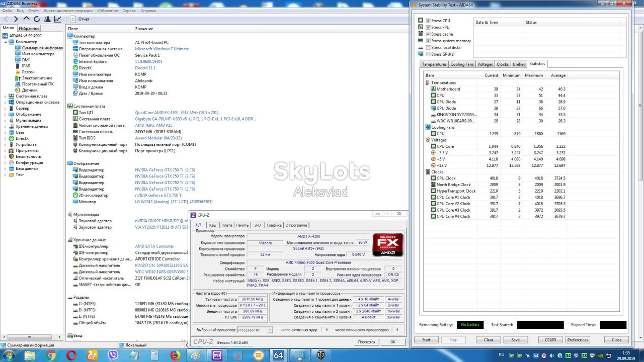The image size is (644, 362).
Task: Click the Preferences button
Action: click(578, 340)
